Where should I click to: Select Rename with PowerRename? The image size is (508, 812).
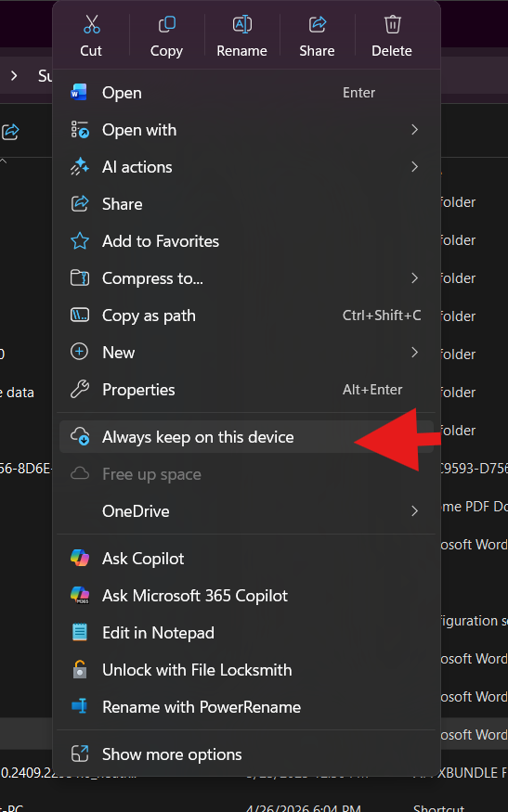pyautogui.click(x=246, y=707)
